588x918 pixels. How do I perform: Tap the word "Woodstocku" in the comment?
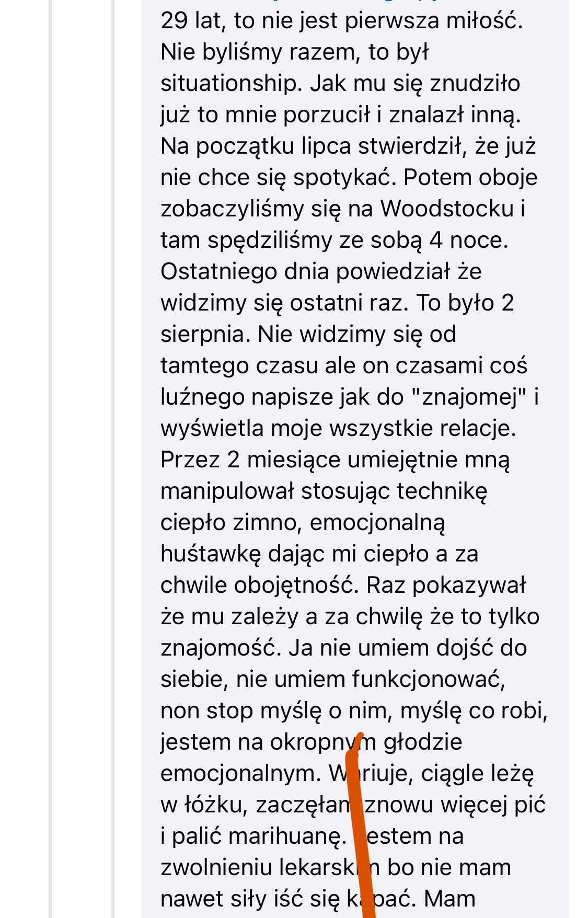click(x=447, y=209)
